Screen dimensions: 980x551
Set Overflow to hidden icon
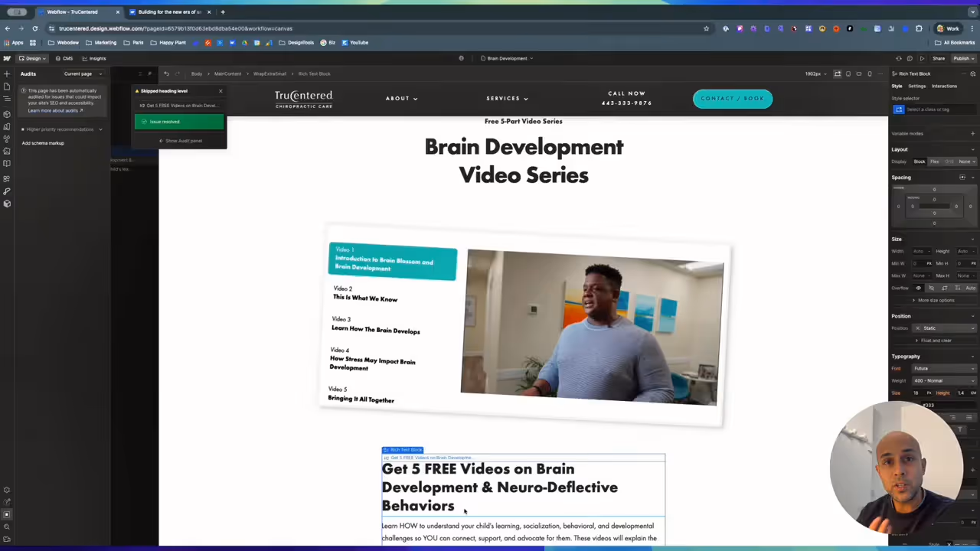click(932, 288)
